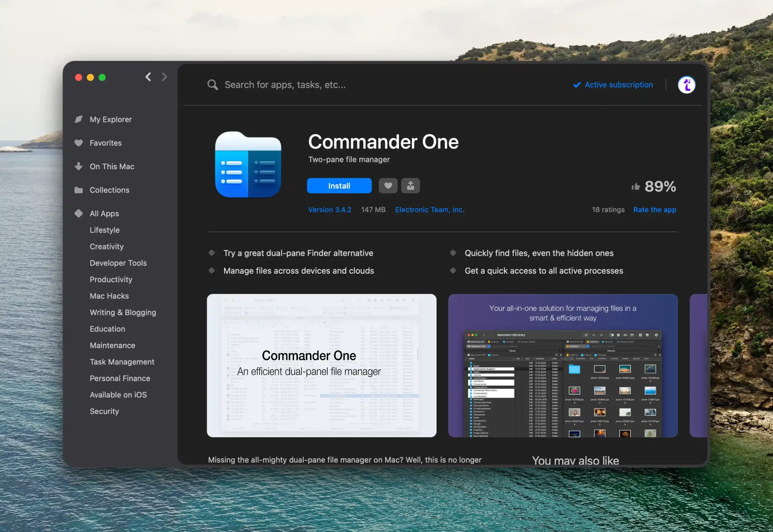Select Productivity category

click(x=111, y=279)
